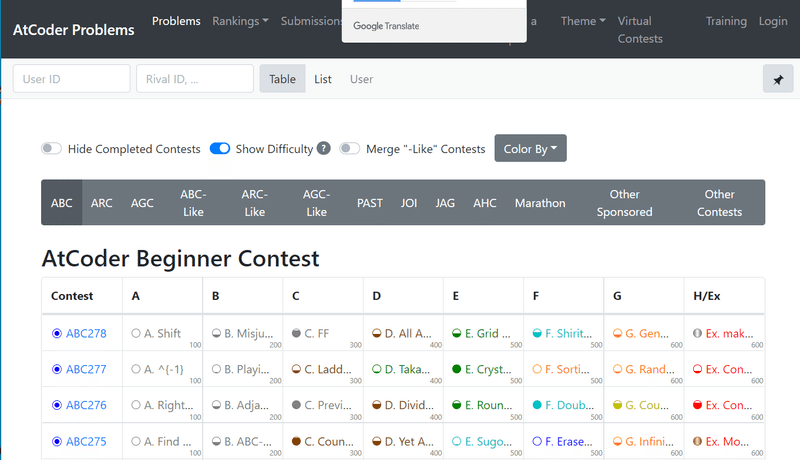
Task: Click difficulty circle of Ex. Mo...
Action: click(697, 441)
